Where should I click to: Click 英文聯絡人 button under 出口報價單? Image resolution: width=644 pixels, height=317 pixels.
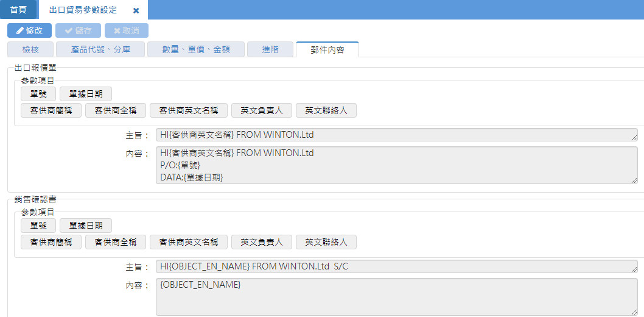coord(326,110)
